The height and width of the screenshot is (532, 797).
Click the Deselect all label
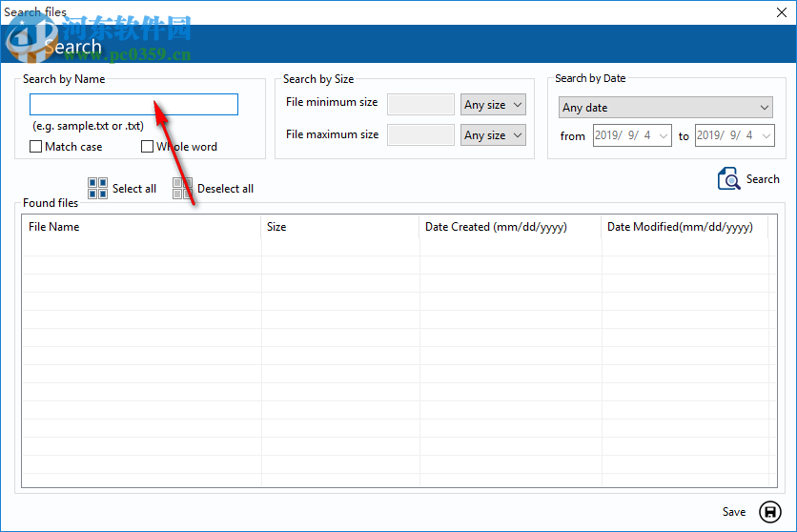point(225,189)
